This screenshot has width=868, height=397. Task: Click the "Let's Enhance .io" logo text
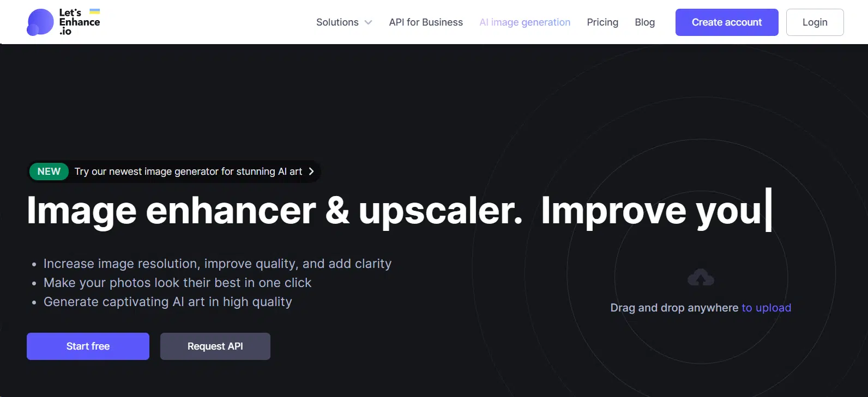(x=79, y=22)
